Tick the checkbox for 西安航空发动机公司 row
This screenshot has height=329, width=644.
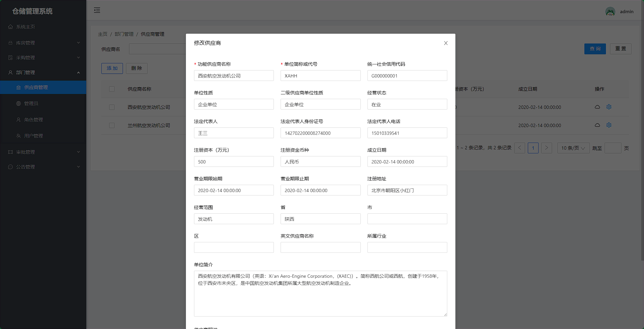[x=112, y=107]
